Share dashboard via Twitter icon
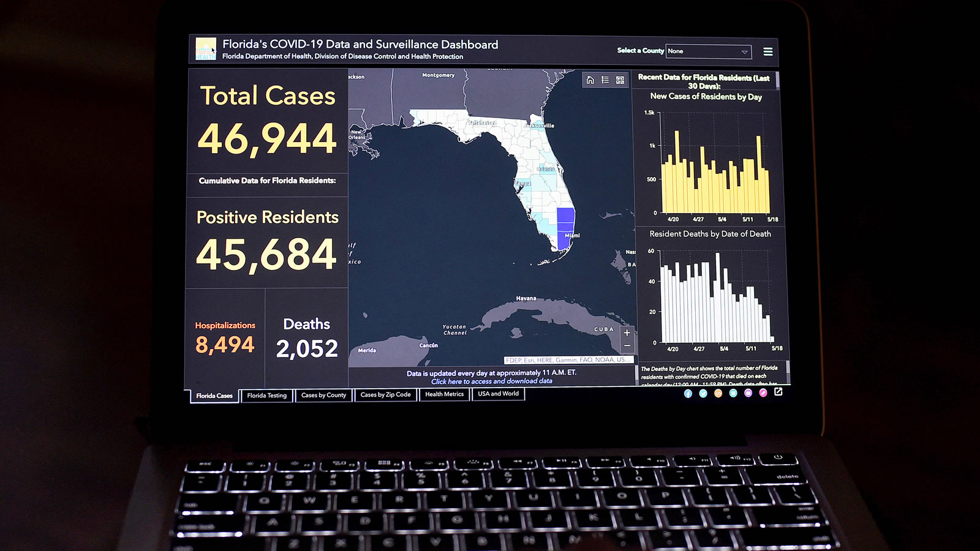 click(x=703, y=393)
